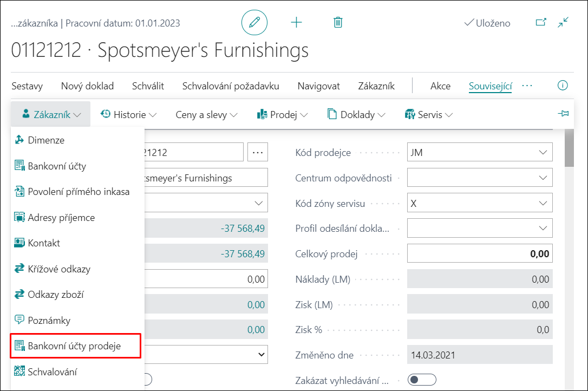Toggle the Zakázat vyhledávání switch

pos(422,380)
